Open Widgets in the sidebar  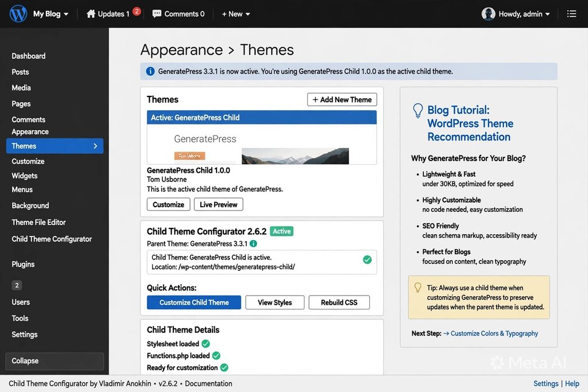(24, 176)
